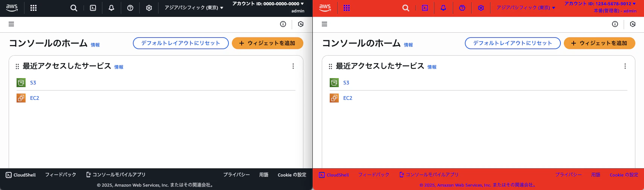The height and width of the screenshot is (190, 644).
Task: Open CloudShell in dark footer
Action: tap(21, 175)
